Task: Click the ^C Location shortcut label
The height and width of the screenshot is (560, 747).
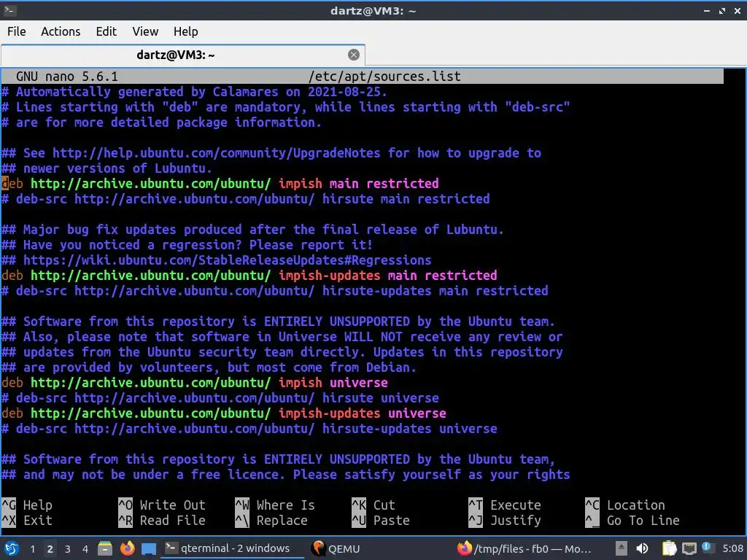Action: click(625, 505)
